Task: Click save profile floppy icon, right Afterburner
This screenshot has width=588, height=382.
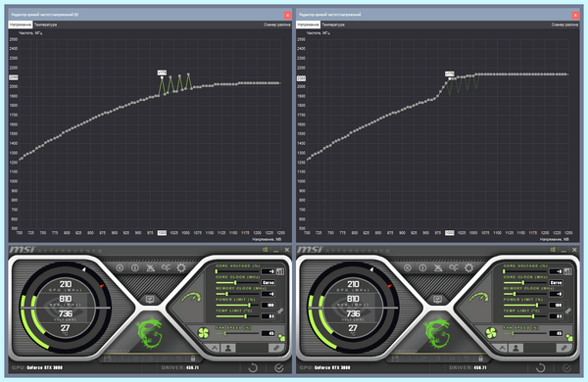Action: 395,358
